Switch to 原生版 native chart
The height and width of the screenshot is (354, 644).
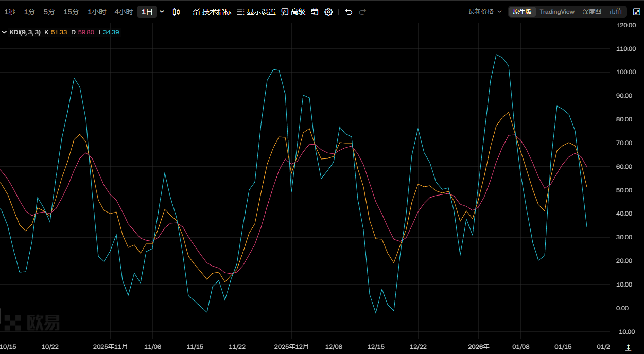pos(522,12)
